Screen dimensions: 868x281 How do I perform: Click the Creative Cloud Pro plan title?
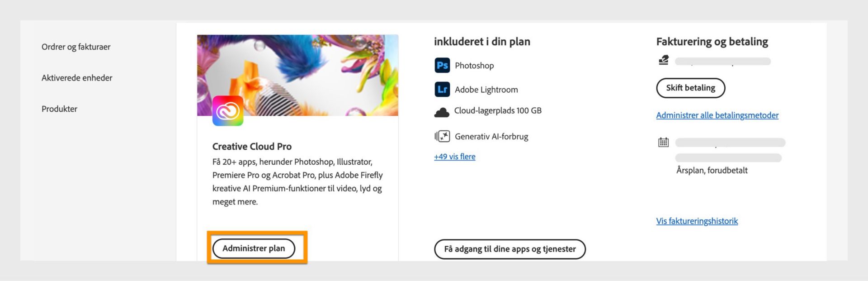click(252, 146)
